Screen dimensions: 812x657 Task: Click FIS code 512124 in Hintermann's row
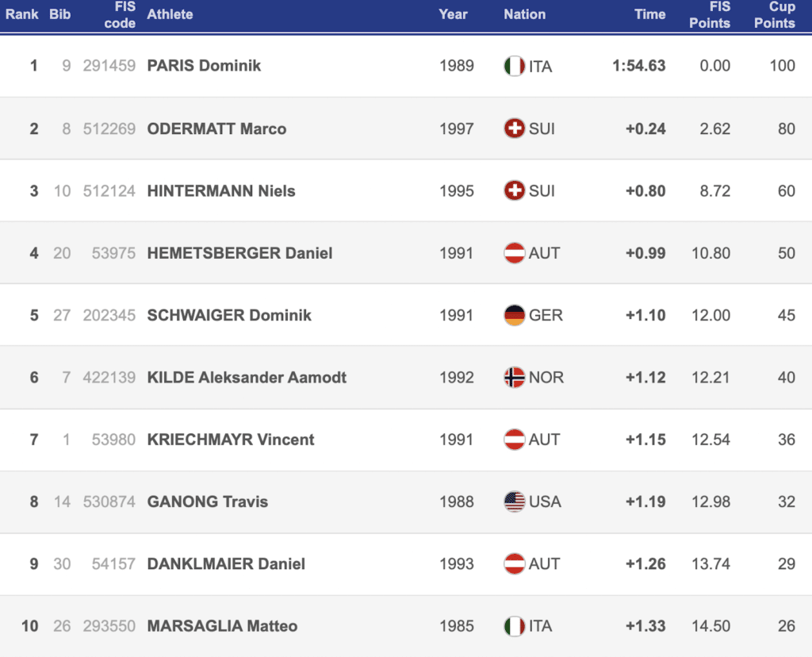pos(109,191)
